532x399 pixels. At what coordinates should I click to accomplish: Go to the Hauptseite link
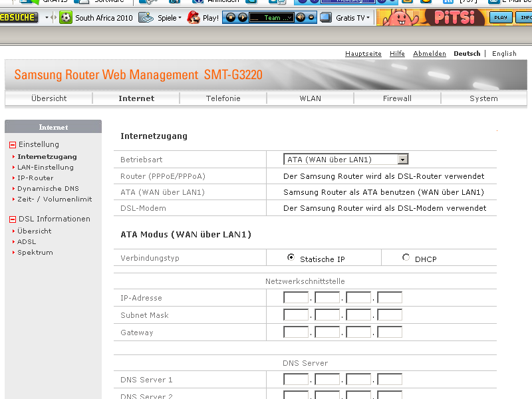click(x=363, y=54)
